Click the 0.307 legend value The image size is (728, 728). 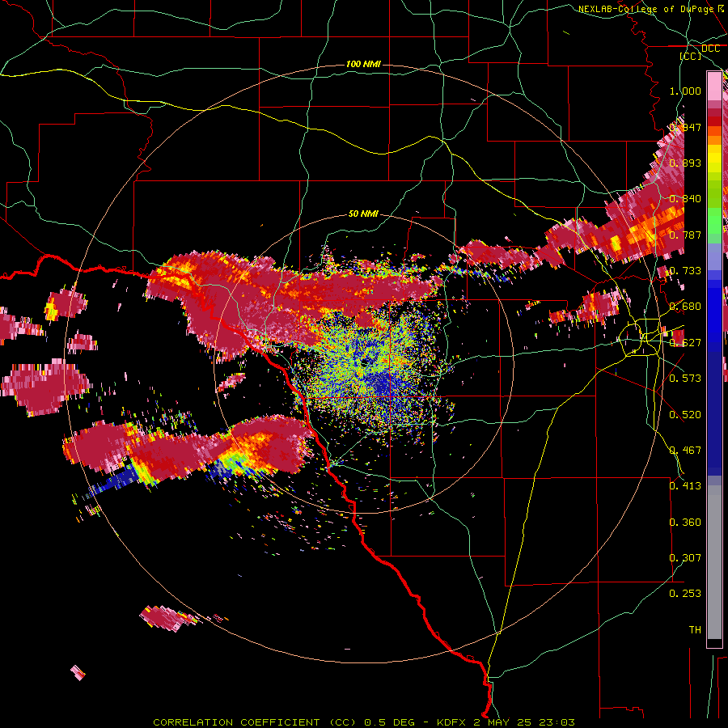coord(685,558)
